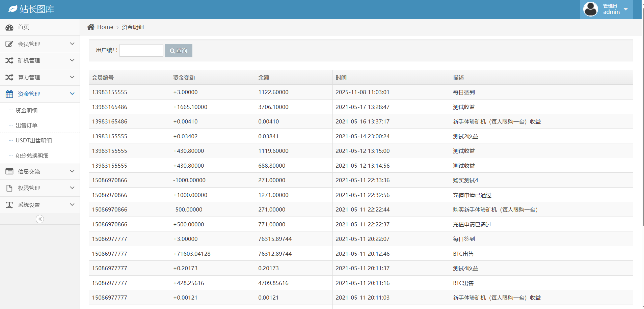Click the shuffle icon beside 矿机管理
This screenshot has width=644, height=309.
tap(9, 60)
